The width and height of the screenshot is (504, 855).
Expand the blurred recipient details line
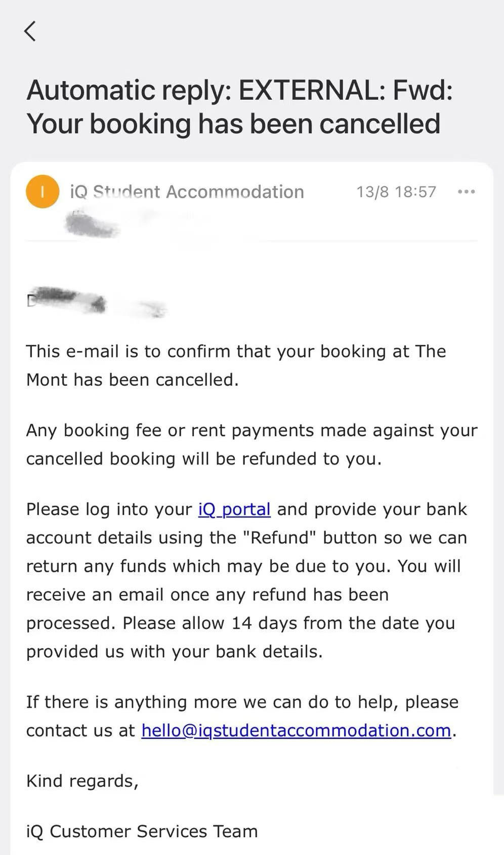[x=92, y=225]
